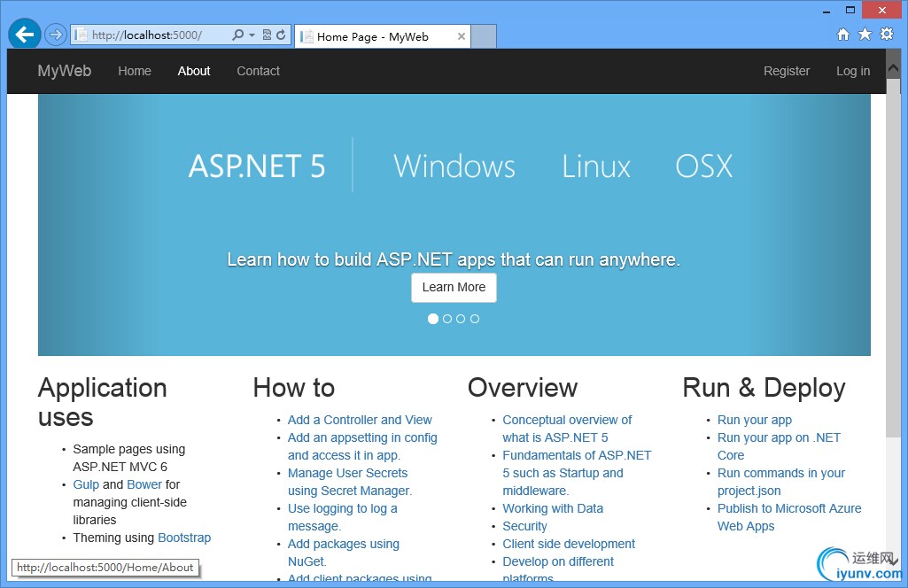Open the 'Working with Data' link
This screenshot has height=588, width=908.
click(553, 508)
